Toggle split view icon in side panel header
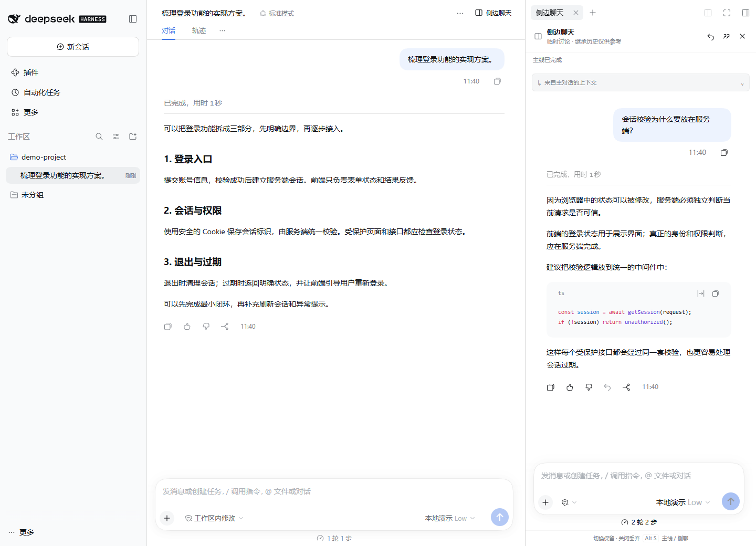The image size is (756, 546). tap(708, 13)
